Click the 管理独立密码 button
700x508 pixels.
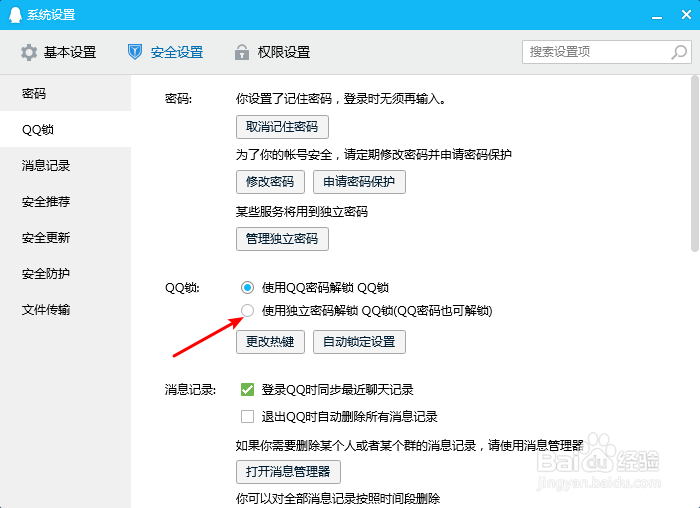[282, 239]
